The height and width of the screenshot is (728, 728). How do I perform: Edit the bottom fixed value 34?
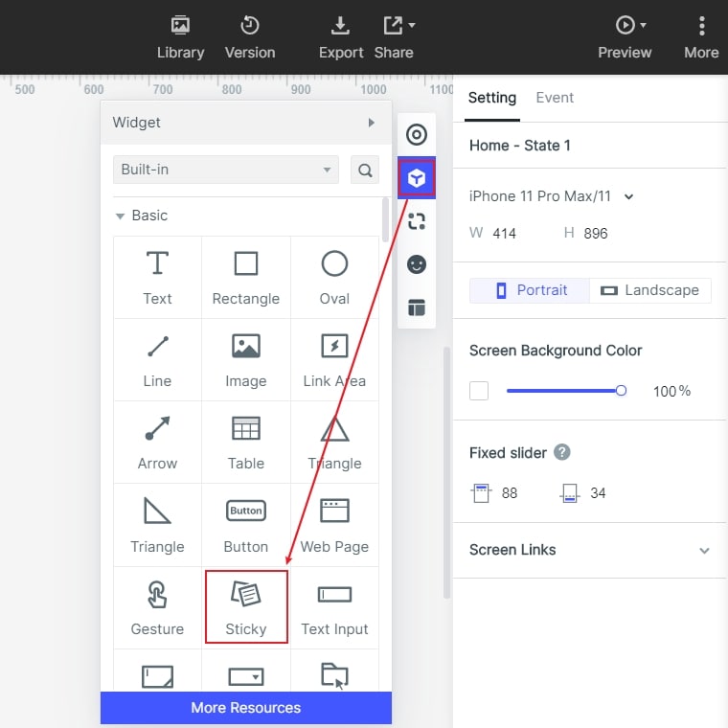coord(598,493)
